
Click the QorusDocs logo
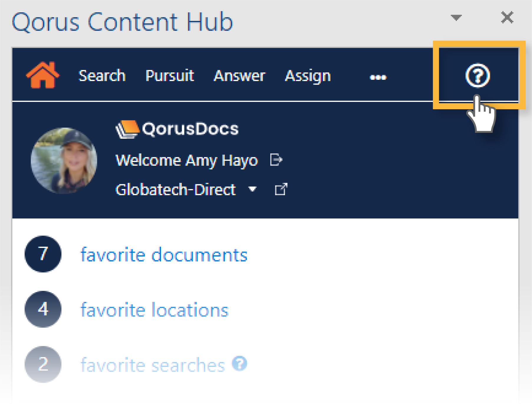tap(177, 129)
